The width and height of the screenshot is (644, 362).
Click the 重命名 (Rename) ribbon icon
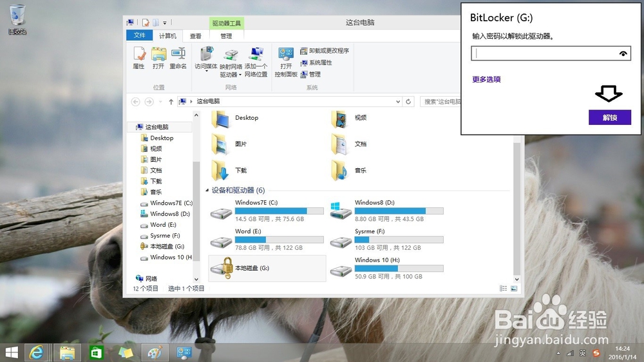178,57
